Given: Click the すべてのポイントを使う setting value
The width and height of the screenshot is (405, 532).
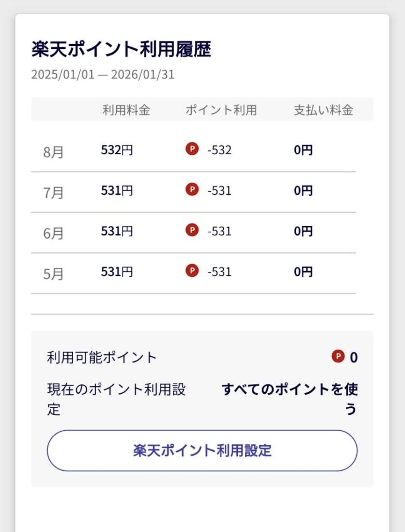Looking at the screenshot, I should click(x=290, y=398).
